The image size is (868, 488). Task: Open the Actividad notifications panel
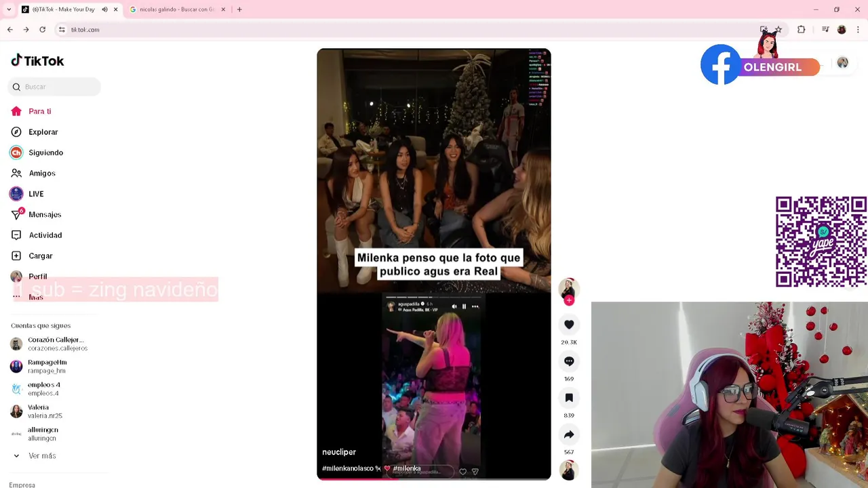37,235
